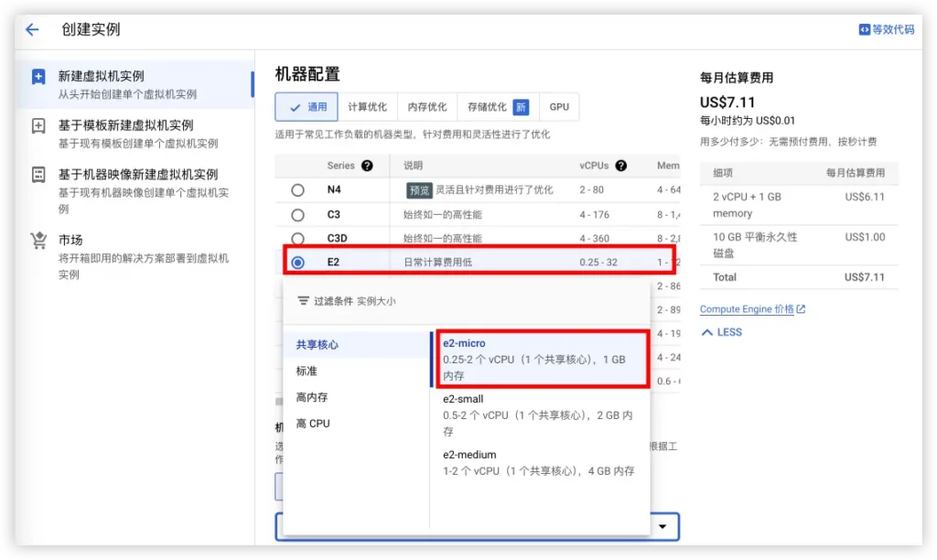Select 基于机器映像新建虚拟机实例 option
This screenshot has height=560, width=937.
tap(135, 190)
